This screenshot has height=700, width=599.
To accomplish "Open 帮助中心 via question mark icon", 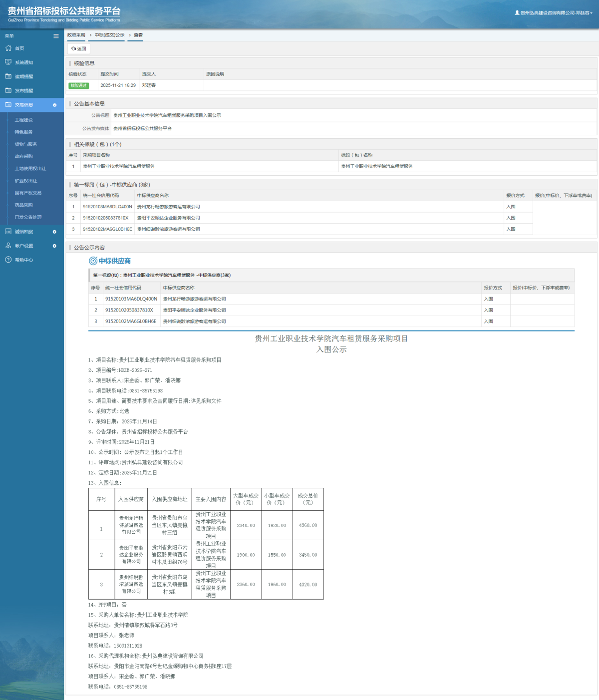I will coord(8,260).
